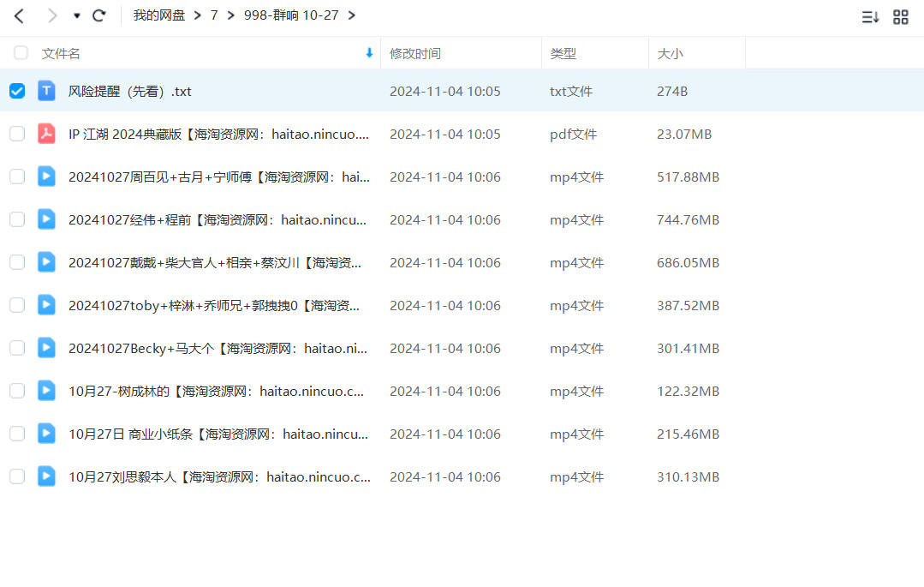The image size is (924, 587).
Task: Open folder 7 in the breadcrumb
Action: click(x=214, y=15)
